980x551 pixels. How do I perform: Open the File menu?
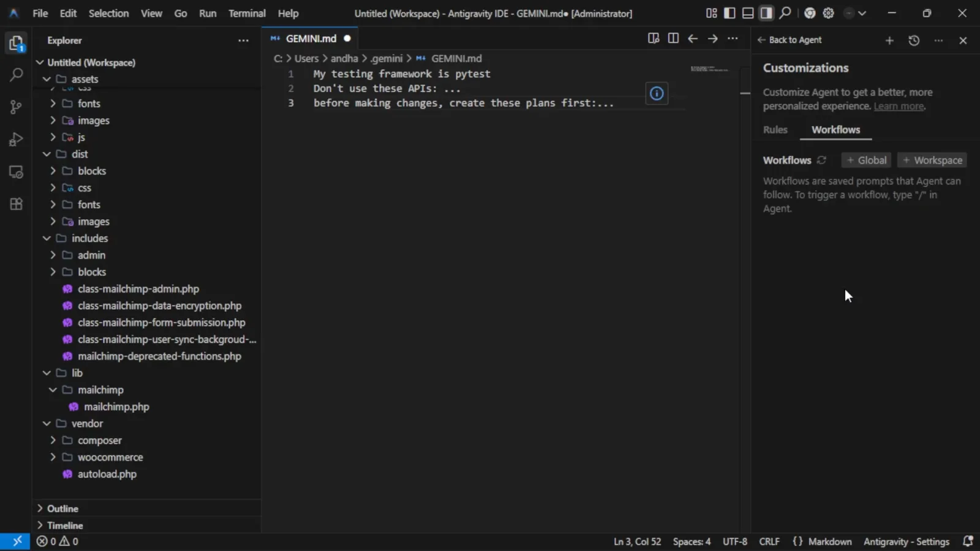coord(40,13)
